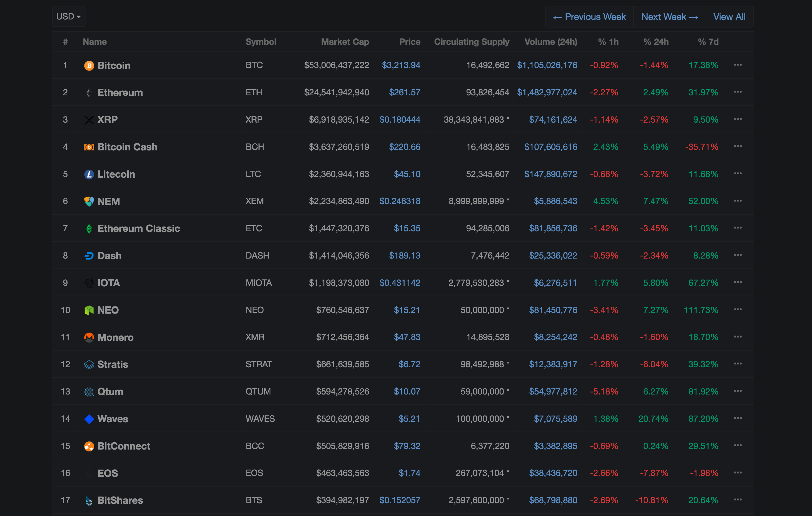
Task: Click the BitConnect orange logo
Action: 89,446
